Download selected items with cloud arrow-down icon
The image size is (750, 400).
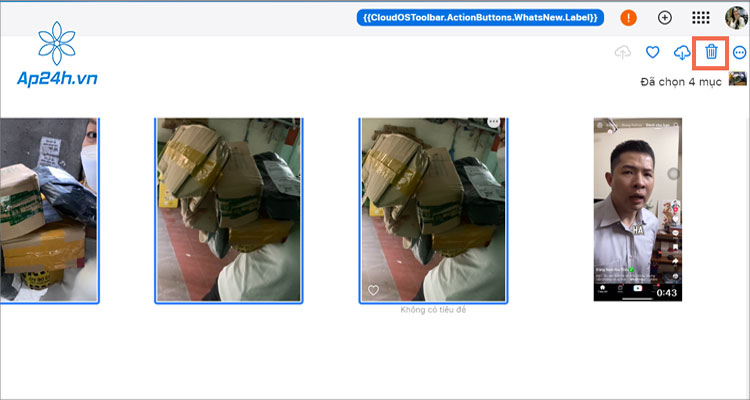coord(682,53)
